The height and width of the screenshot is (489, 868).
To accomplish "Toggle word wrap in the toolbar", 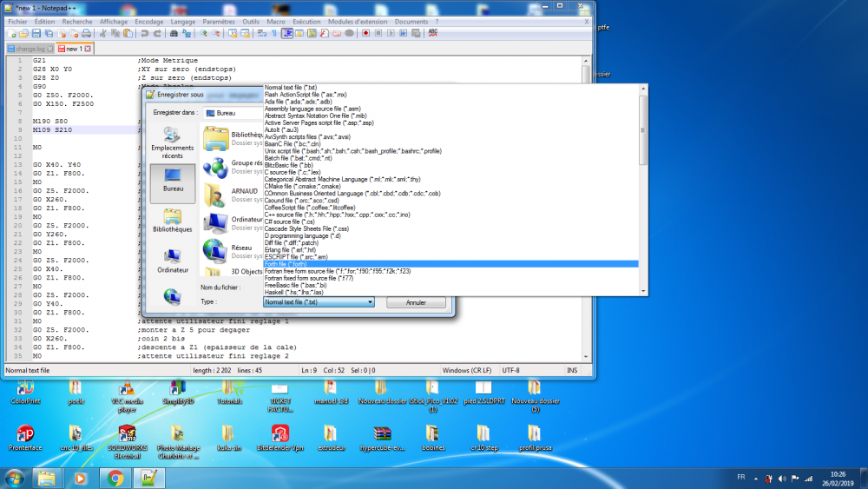I will [262, 33].
